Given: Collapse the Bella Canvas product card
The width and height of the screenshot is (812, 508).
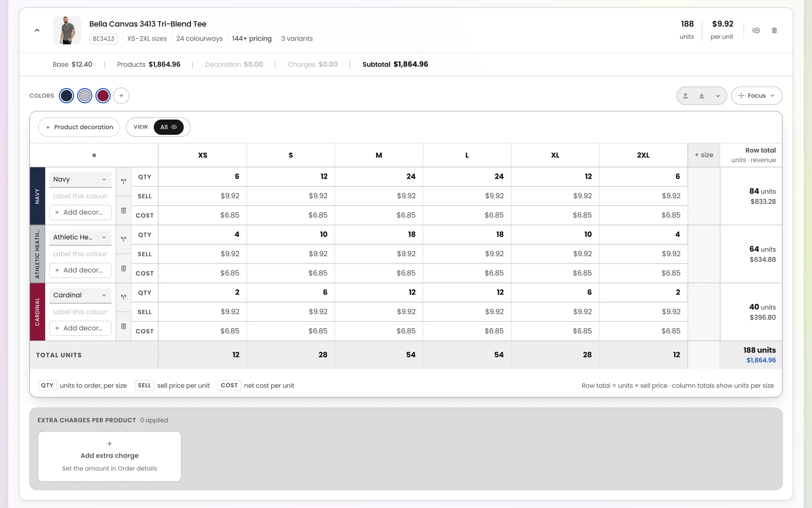Looking at the screenshot, I should [x=37, y=30].
